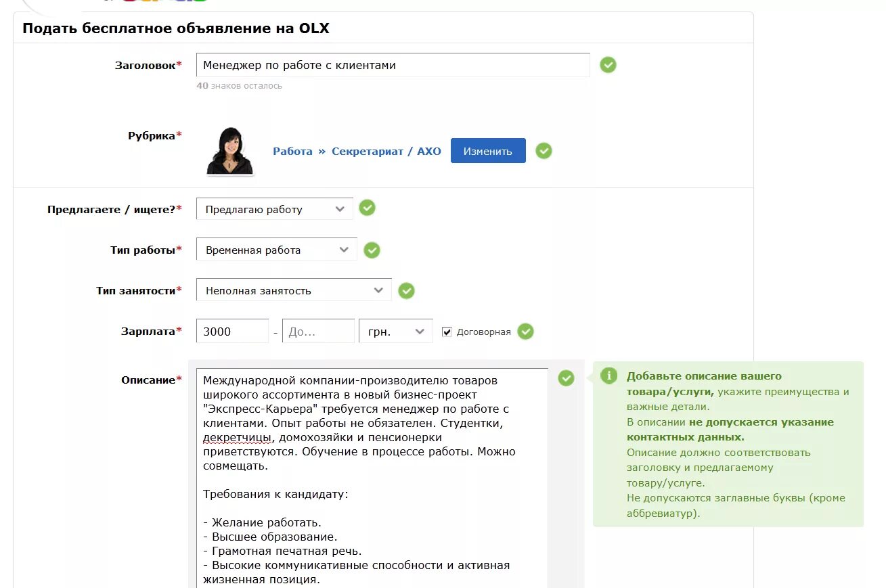Click 'Требования к кандидату:' line in description

(275, 494)
